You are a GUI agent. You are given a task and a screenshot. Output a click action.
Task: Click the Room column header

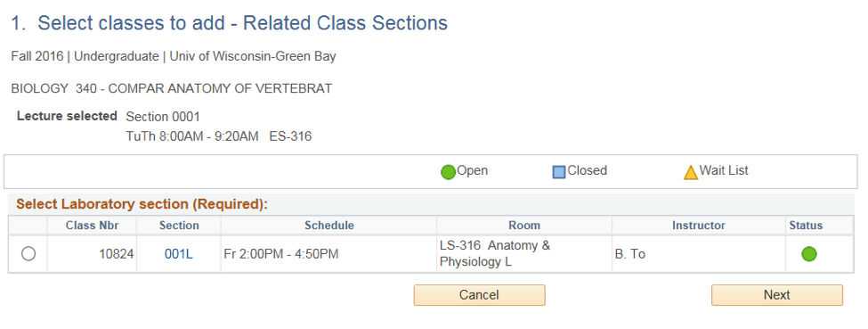pyautogui.click(x=524, y=226)
